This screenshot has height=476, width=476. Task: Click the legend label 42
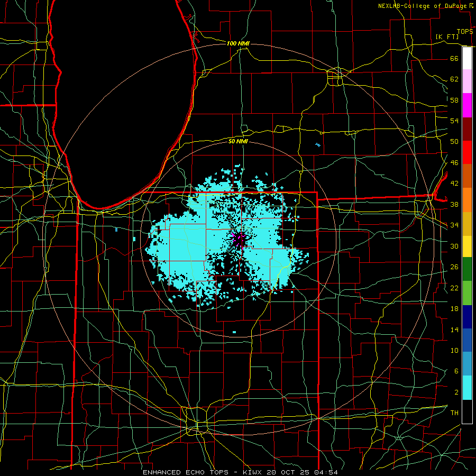tap(454, 184)
